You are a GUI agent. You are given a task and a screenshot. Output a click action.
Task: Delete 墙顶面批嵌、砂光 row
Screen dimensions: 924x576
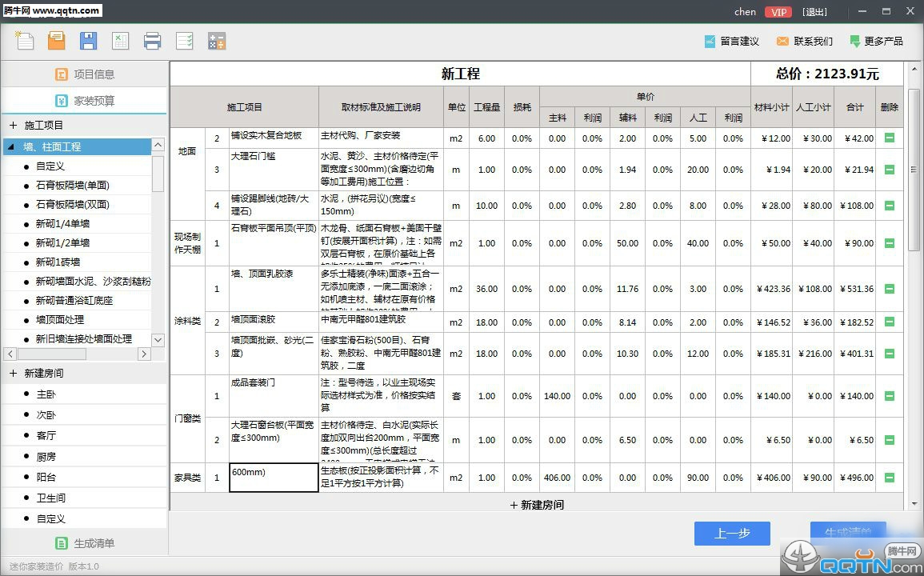pos(890,353)
